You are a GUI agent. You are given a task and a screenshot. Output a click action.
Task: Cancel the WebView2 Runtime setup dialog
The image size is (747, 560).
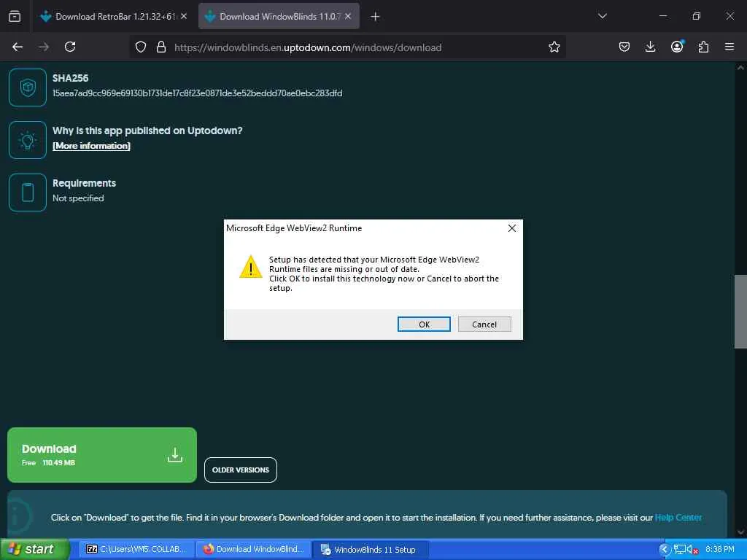(484, 324)
